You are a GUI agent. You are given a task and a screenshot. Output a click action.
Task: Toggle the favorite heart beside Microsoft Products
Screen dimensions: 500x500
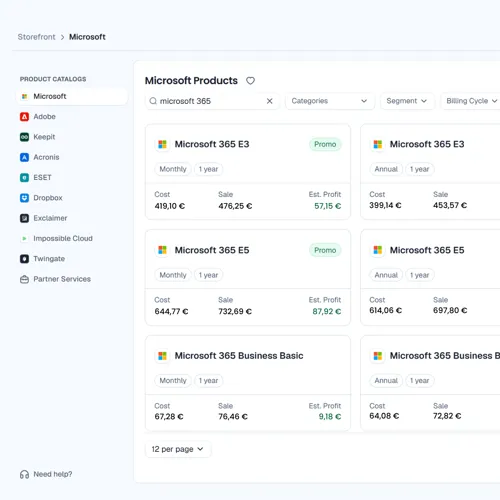[250, 81]
